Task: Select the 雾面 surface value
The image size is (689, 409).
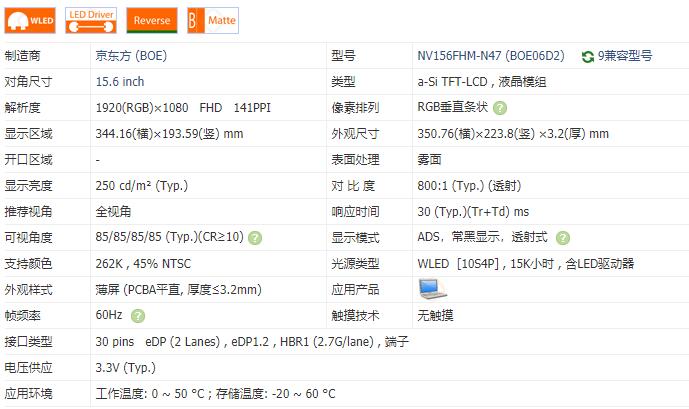Action: coord(429,159)
